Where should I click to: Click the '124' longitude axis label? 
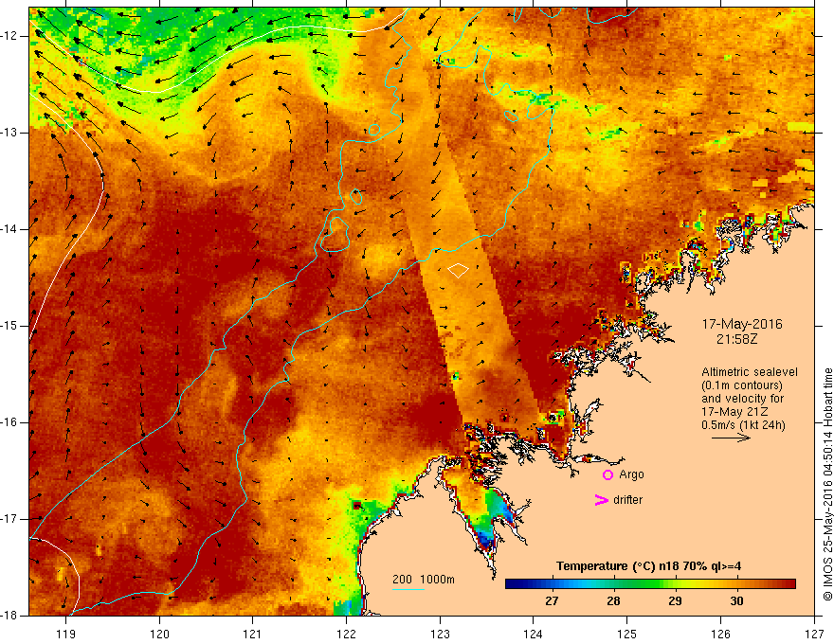click(534, 634)
